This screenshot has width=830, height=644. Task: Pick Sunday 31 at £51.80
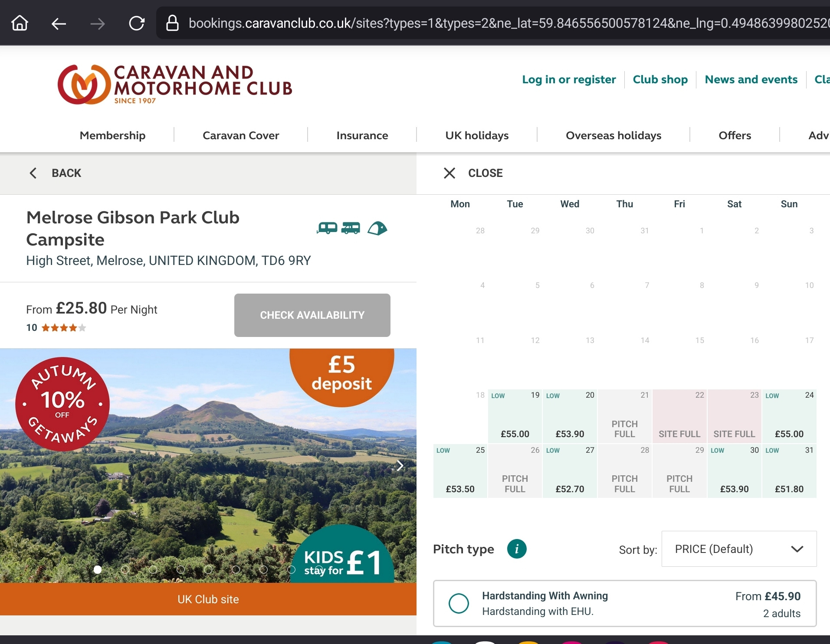click(789, 471)
